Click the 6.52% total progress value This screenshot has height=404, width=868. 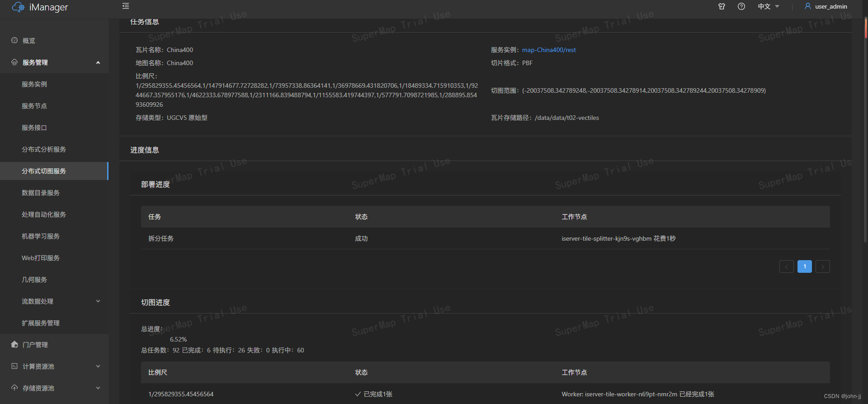point(178,339)
